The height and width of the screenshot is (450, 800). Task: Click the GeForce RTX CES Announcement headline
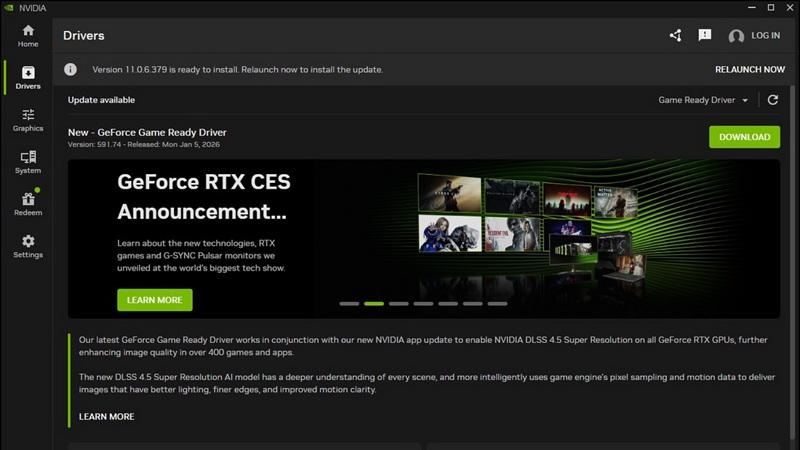(x=204, y=196)
